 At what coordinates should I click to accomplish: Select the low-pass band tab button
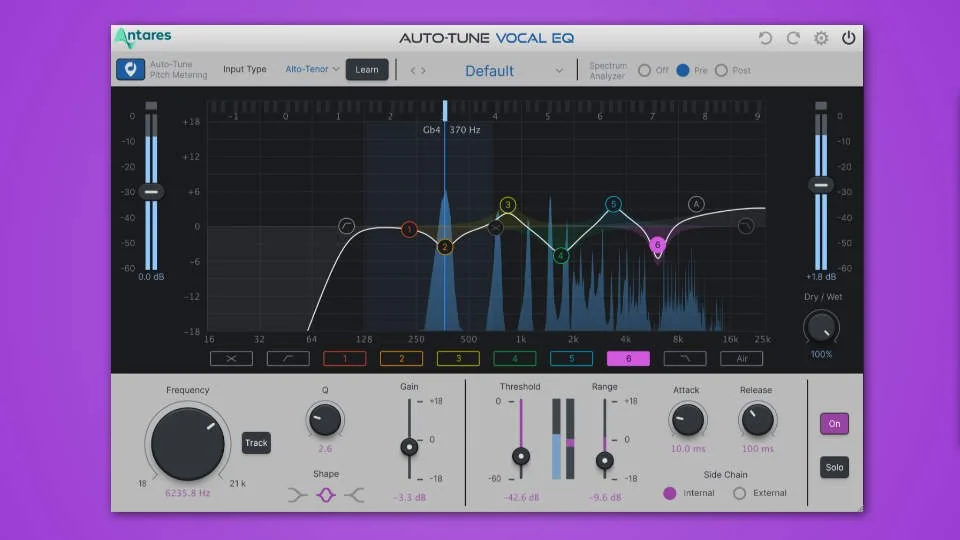[x=685, y=359]
